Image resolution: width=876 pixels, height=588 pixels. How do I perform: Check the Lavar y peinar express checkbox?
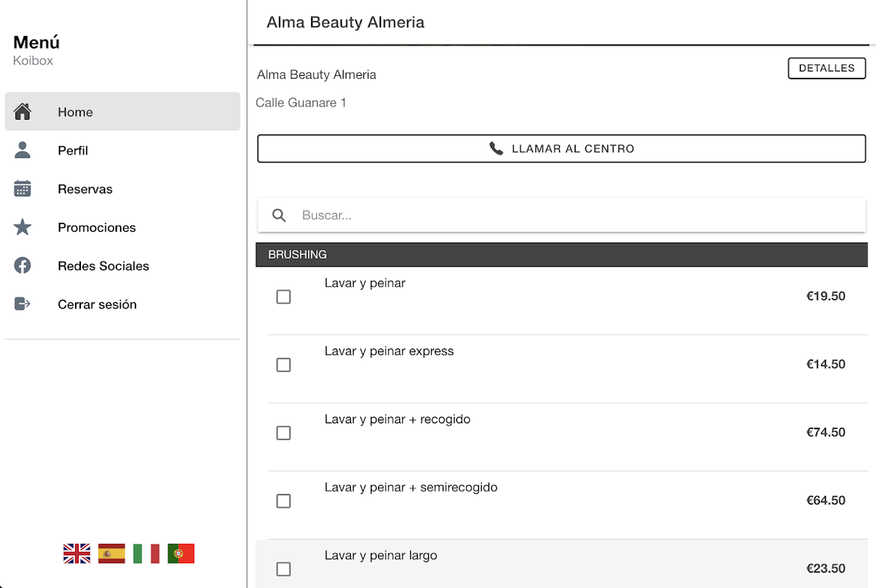coord(284,365)
